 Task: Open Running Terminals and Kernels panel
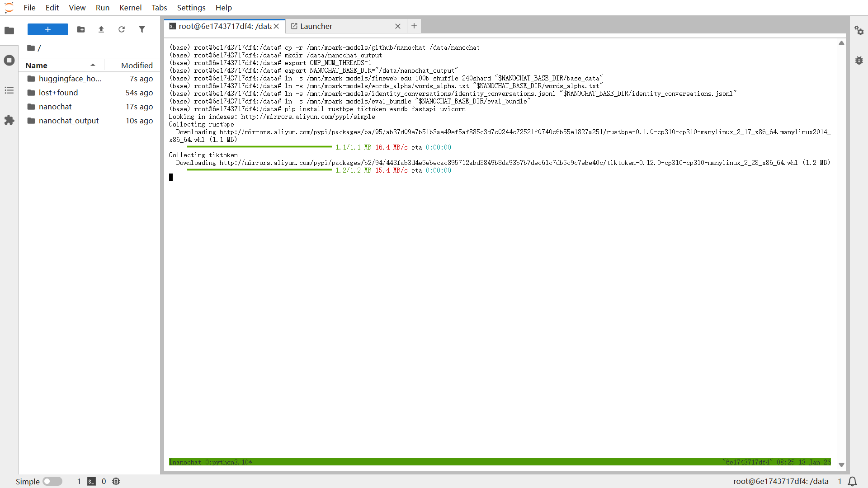[x=9, y=60]
